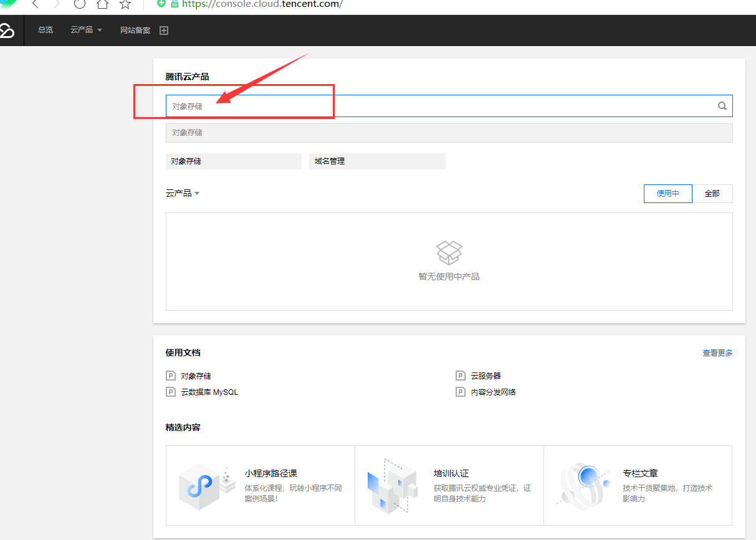
Task: Expand the 云产品 top navigation dropdown
Action: [x=86, y=30]
